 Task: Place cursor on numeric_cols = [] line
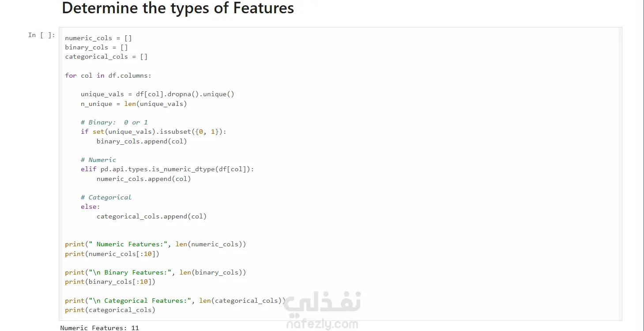coord(98,38)
